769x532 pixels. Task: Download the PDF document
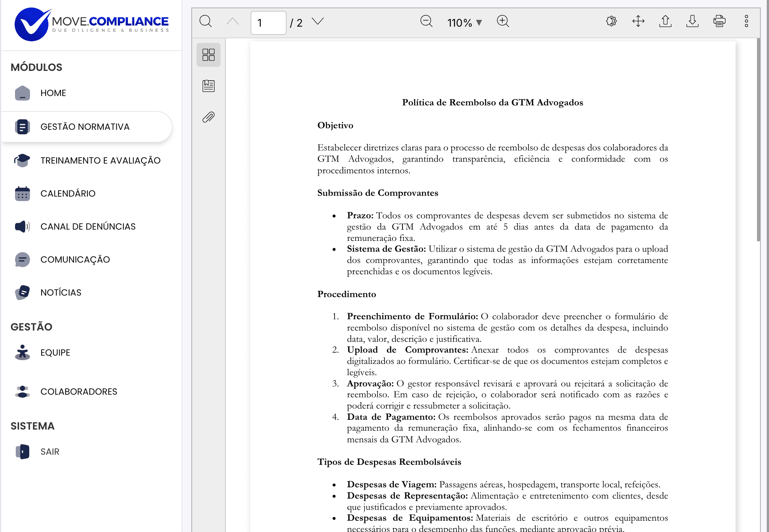tap(692, 21)
